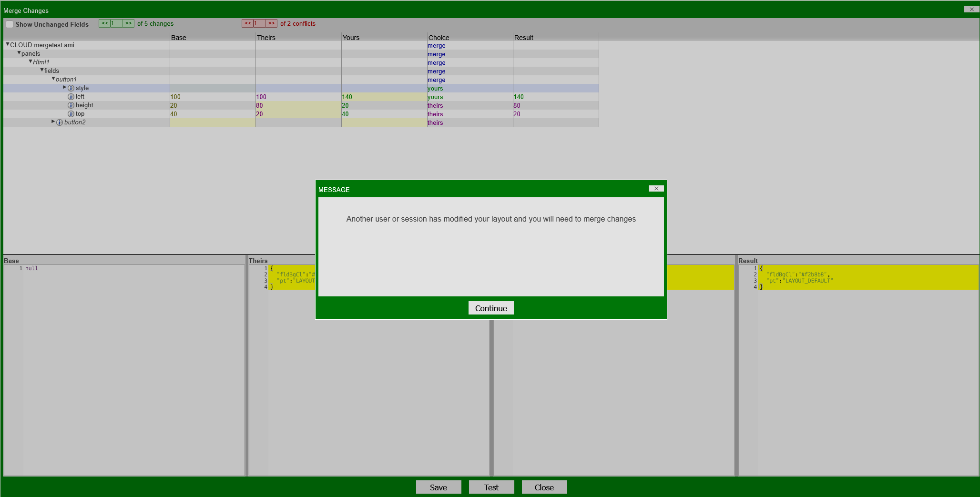This screenshot has height=497, width=980.
Task: Jump to the next conflict
Action: (272, 23)
